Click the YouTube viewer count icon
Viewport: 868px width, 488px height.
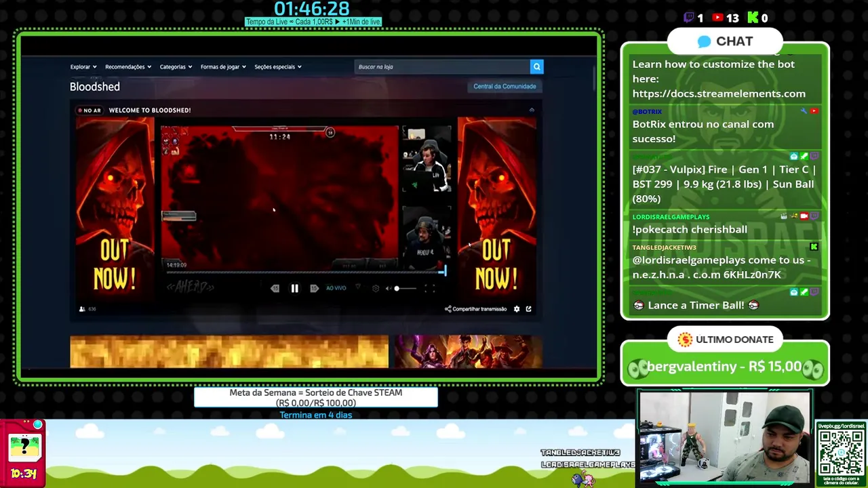click(717, 18)
